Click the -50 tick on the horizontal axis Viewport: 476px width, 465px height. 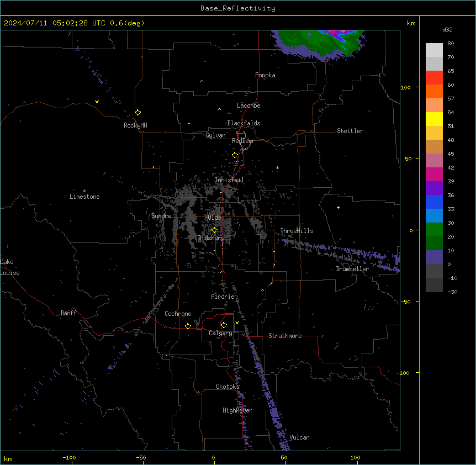[141, 457]
